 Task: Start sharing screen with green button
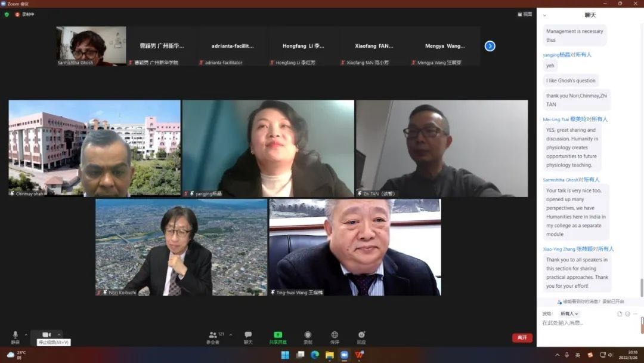tap(277, 337)
